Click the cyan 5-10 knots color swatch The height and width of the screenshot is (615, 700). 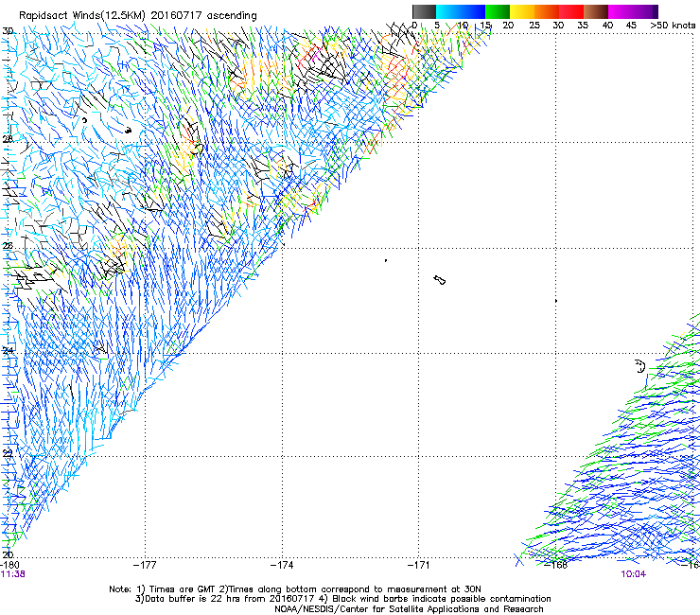coord(448,11)
